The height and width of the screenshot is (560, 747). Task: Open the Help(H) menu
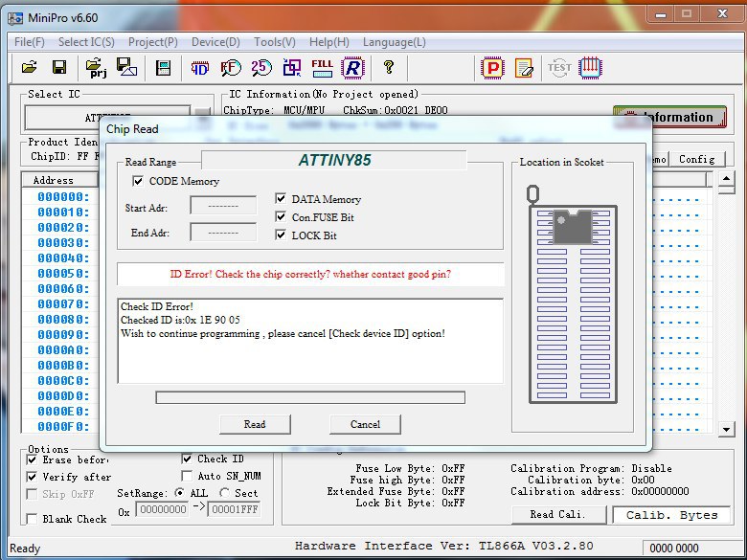(329, 42)
